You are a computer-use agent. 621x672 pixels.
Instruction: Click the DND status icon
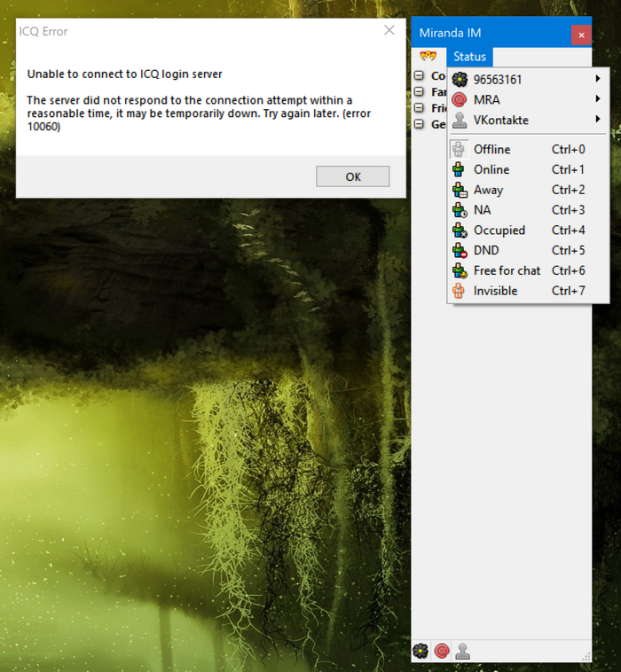click(460, 250)
